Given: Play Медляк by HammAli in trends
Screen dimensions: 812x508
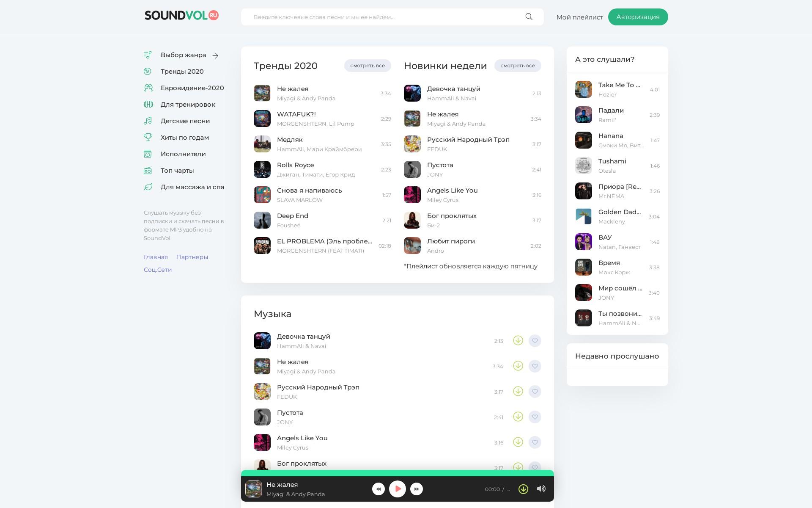Looking at the screenshot, I should pos(322,144).
